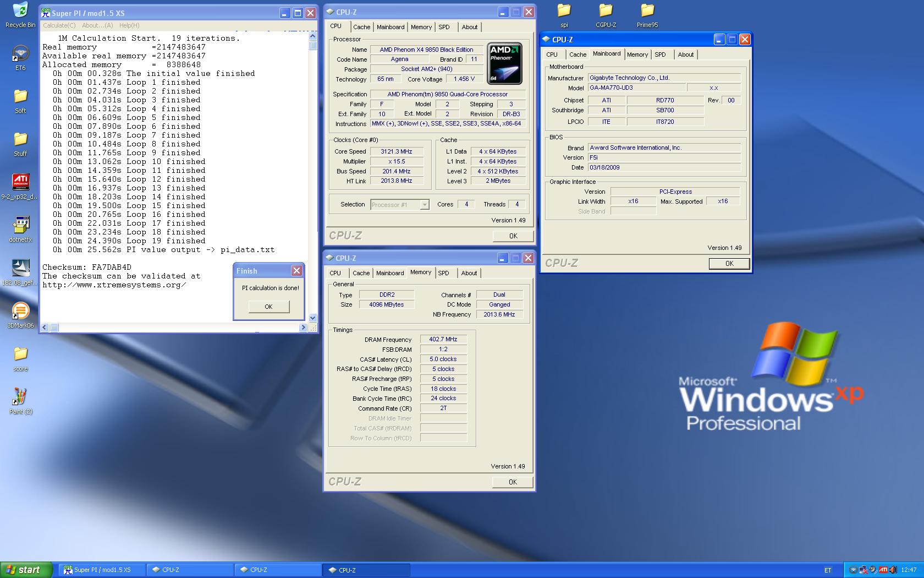The image size is (924, 578).
Task: Open Memory tab in Mainboard CPU-Z window
Action: tap(637, 54)
